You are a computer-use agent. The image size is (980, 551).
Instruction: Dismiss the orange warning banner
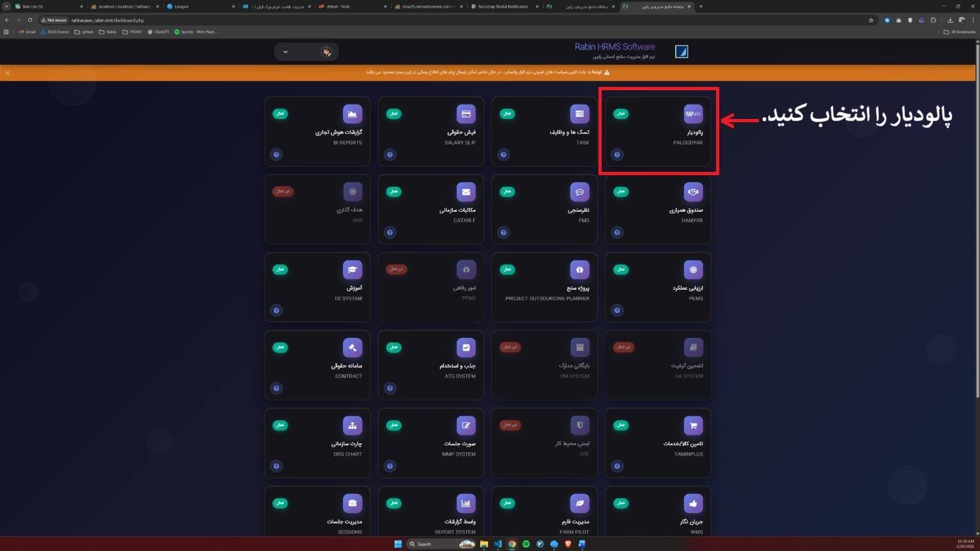[x=8, y=73]
